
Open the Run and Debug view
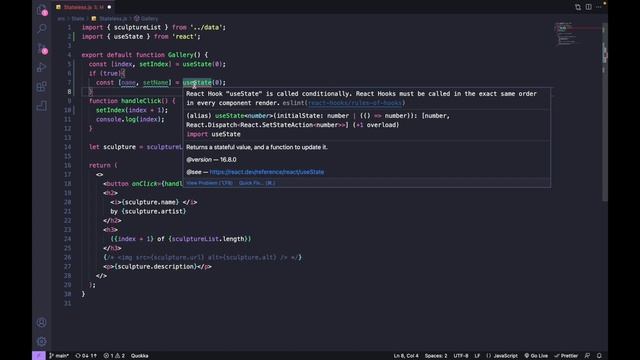tap(42, 67)
